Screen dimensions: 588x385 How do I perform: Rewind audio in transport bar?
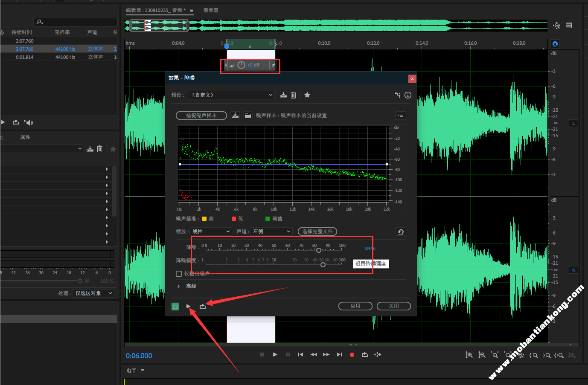(314, 354)
